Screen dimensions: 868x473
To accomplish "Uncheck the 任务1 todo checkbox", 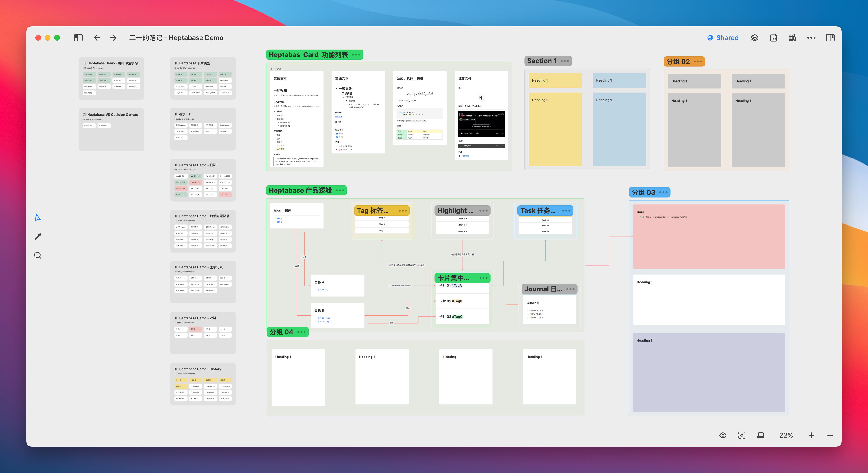I will coord(337,134).
